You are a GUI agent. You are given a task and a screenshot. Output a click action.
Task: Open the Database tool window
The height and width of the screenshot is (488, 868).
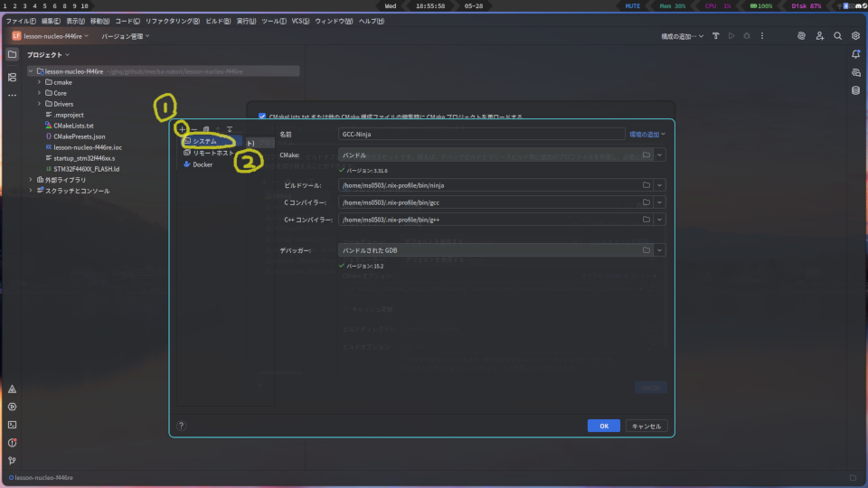(855, 90)
